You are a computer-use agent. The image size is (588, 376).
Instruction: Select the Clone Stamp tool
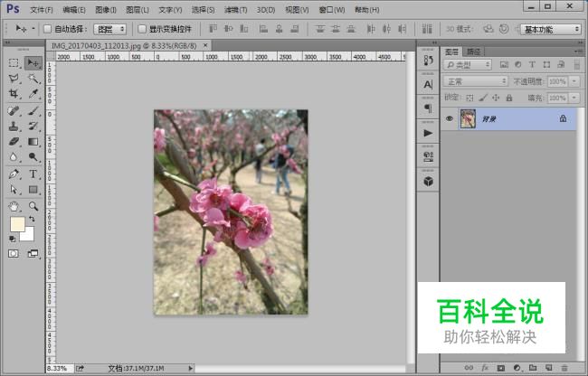pyautogui.click(x=14, y=127)
